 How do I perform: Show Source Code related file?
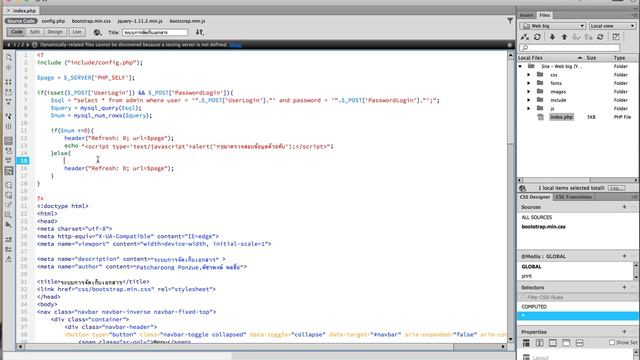point(21,21)
